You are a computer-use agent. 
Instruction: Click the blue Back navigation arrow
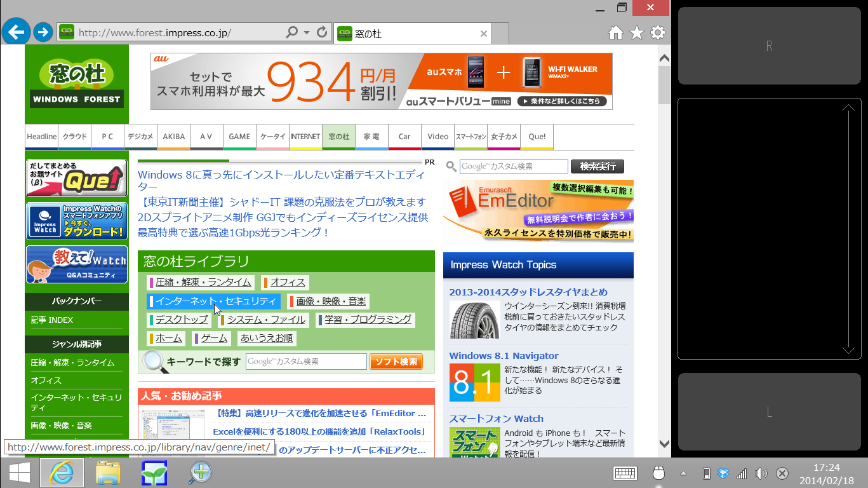point(16,32)
